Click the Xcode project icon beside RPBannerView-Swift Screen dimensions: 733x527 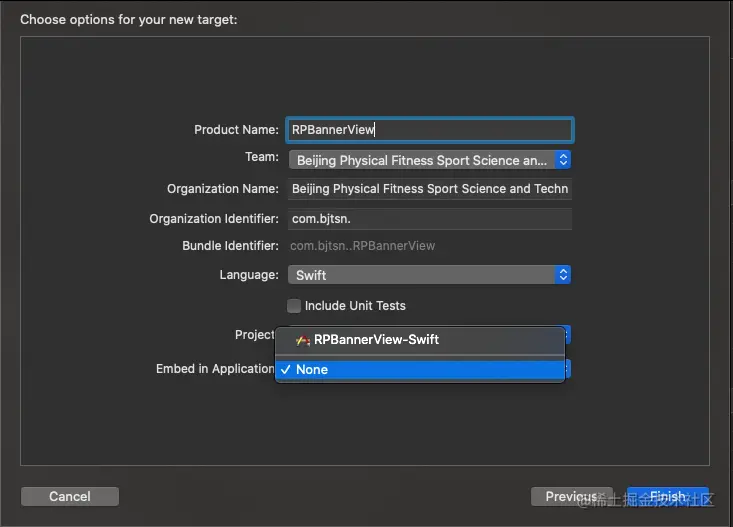302,340
